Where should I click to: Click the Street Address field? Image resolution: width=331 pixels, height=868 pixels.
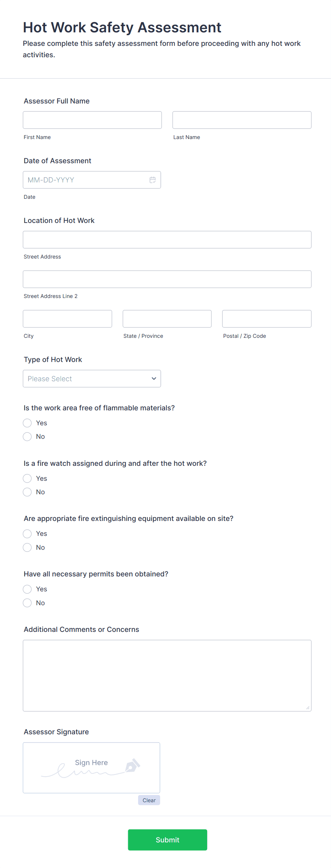(x=167, y=239)
